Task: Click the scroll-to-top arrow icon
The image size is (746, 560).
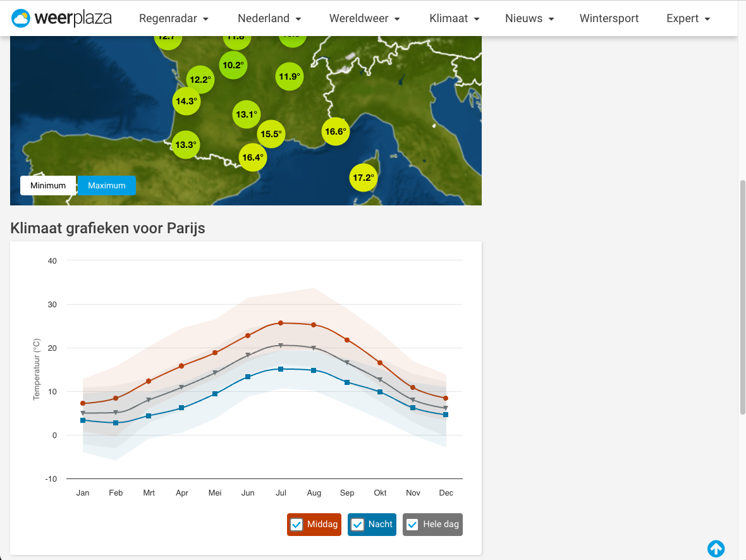Action: click(716, 549)
